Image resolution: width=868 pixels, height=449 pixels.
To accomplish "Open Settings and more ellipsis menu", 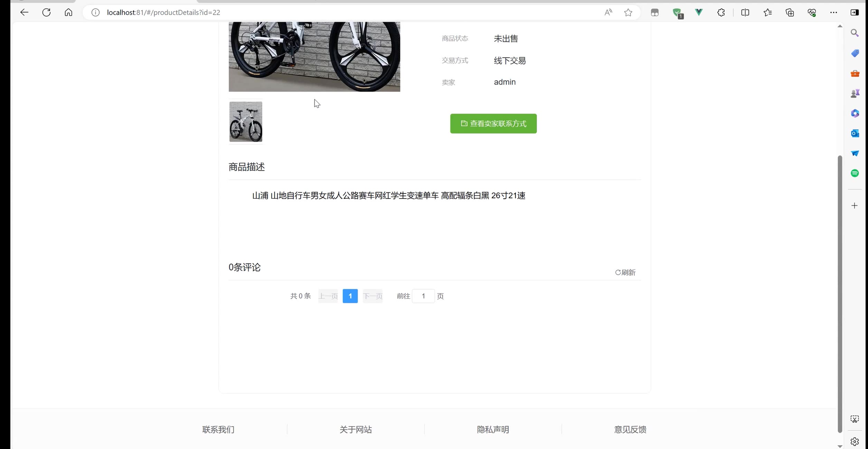I will 833,12.
